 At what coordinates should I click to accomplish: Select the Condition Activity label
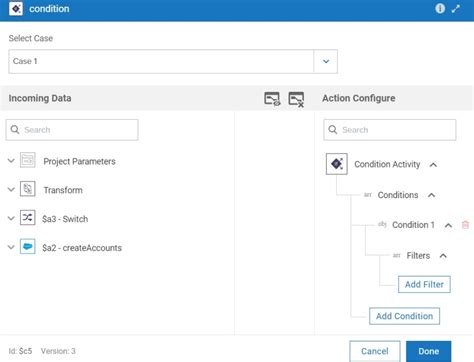point(387,164)
